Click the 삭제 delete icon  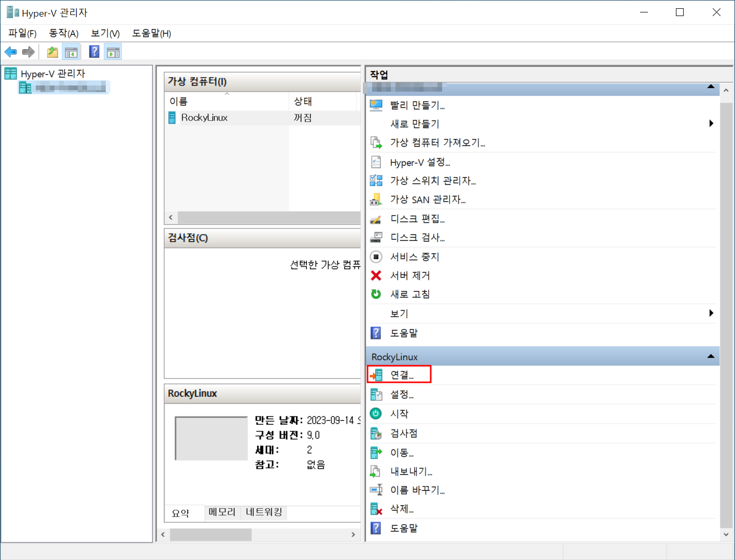(x=376, y=509)
